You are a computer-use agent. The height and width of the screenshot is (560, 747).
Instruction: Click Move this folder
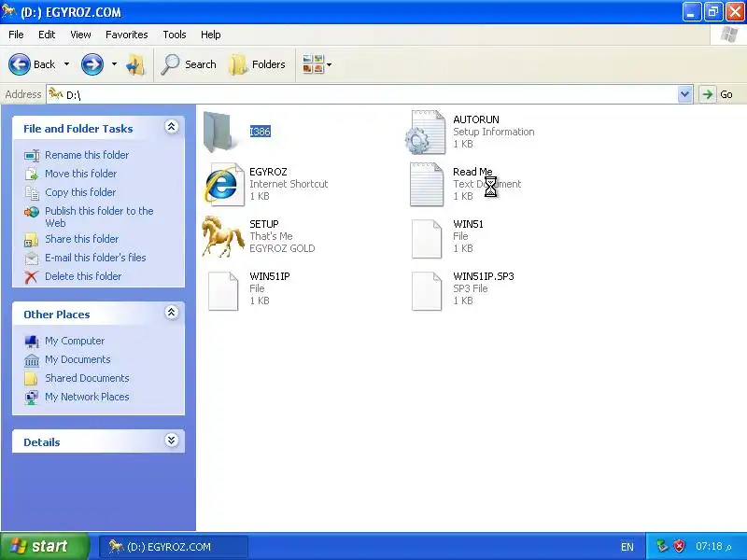(80, 174)
